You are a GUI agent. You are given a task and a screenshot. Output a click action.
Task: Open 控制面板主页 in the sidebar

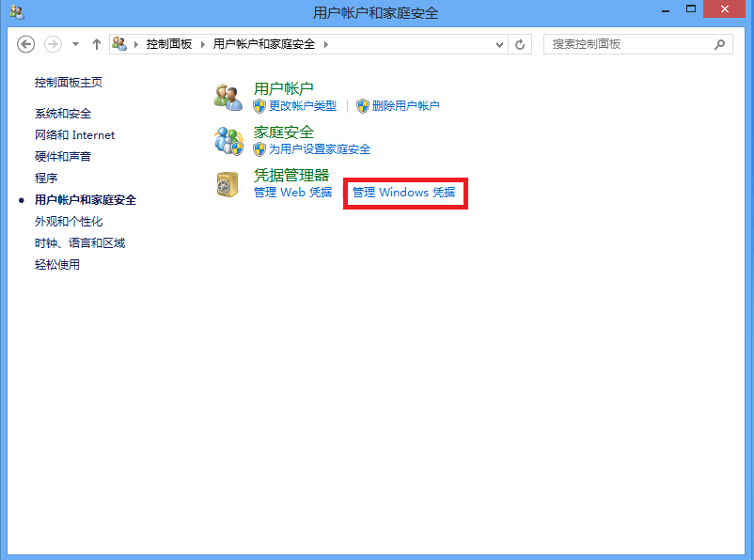click(x=69, y=82)
